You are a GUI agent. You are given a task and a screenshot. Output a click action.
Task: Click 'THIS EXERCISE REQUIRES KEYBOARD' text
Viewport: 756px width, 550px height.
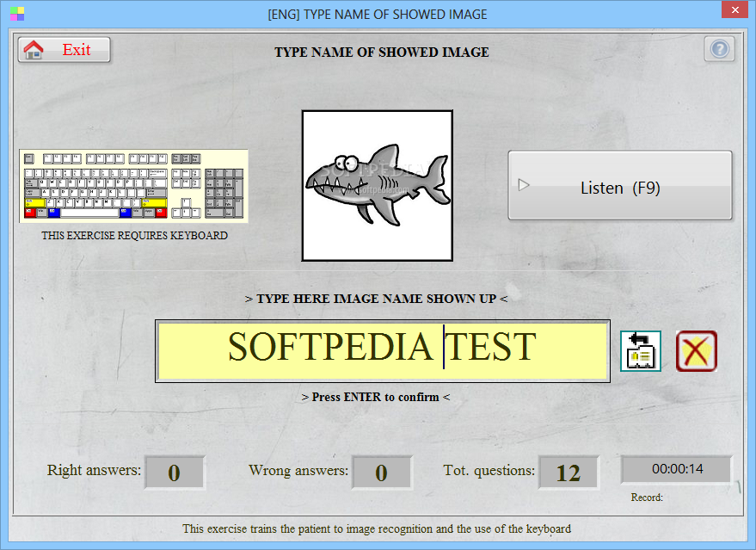click(x=134, y=236)
